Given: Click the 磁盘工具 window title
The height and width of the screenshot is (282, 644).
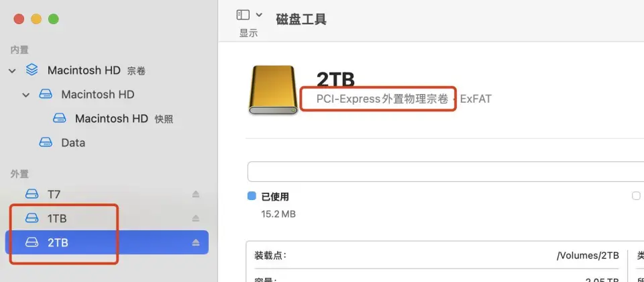Looking at the screenshot, I should [301, 19].
